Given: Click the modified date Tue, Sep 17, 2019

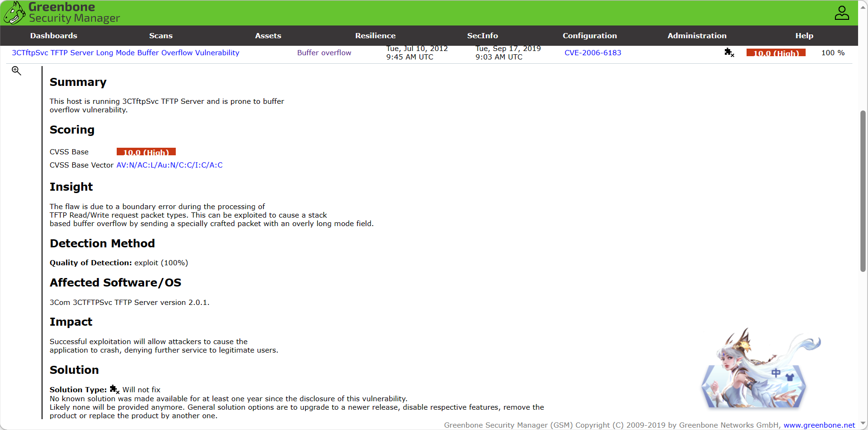Looking at the screenshot, I should [508, 52].
